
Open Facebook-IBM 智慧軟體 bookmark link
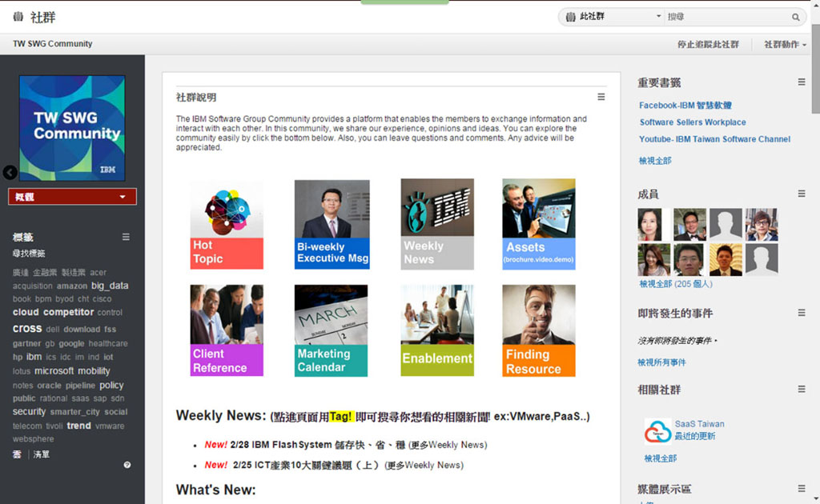685,105
